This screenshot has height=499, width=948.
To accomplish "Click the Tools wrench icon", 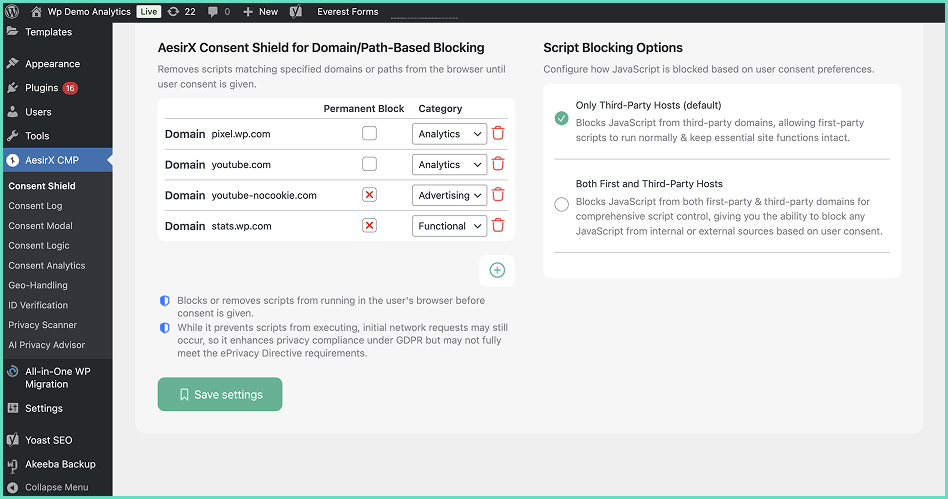I will click(x=12, y=136).
